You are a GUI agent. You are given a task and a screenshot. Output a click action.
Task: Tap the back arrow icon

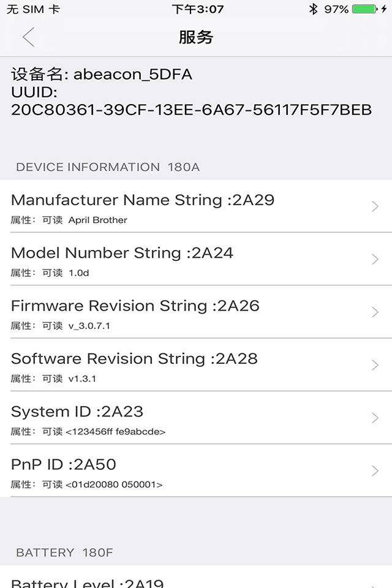click(x=28, y=37)
